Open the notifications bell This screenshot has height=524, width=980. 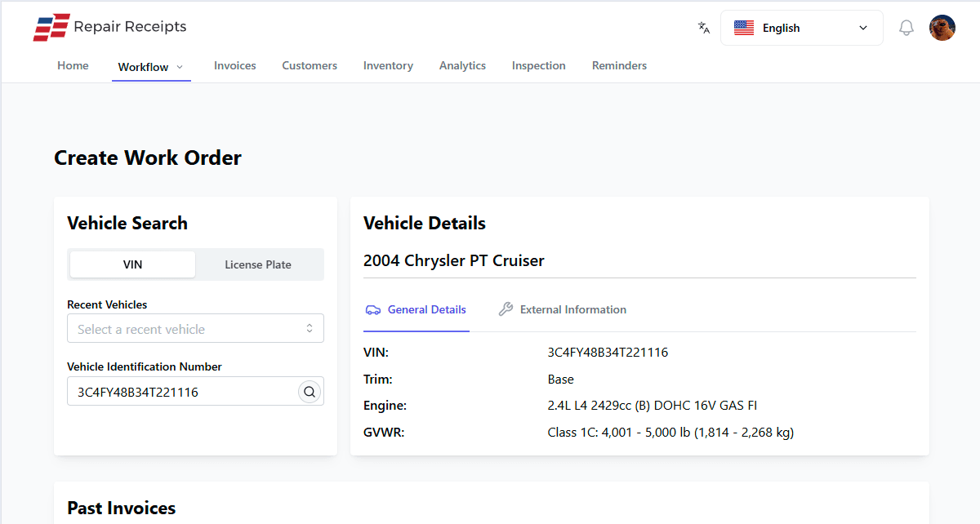pyautogui.click(x=906, y=28)
